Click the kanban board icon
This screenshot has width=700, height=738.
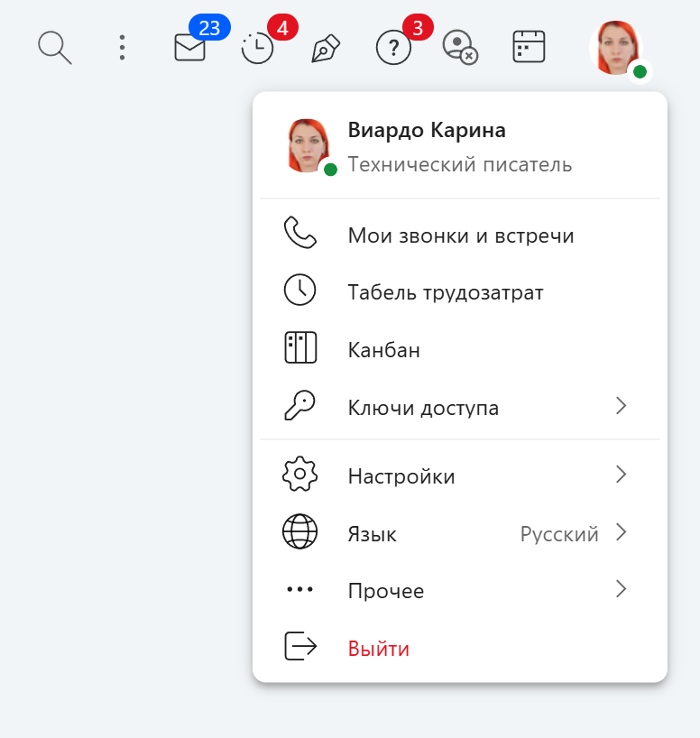point(300,348)
